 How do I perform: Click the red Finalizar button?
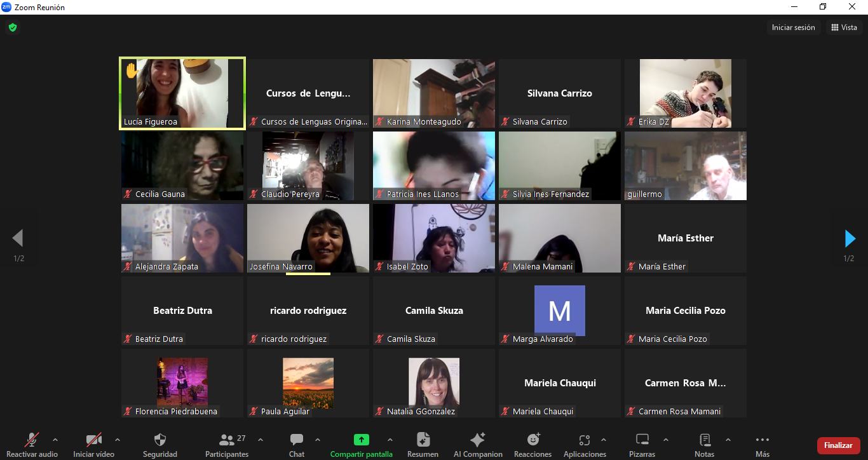(x=837, y=445)
